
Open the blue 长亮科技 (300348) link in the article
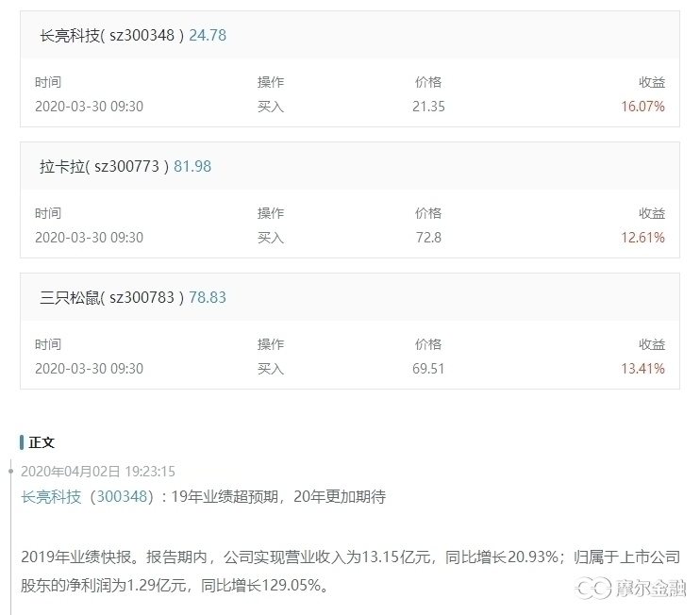[88, 496]
